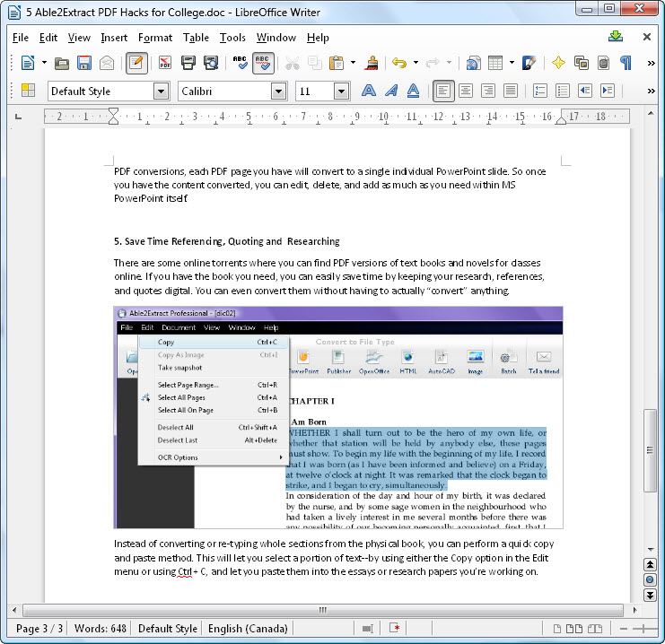
Task: Open the Table size dropdown arrow
Action: click(512, 63)
